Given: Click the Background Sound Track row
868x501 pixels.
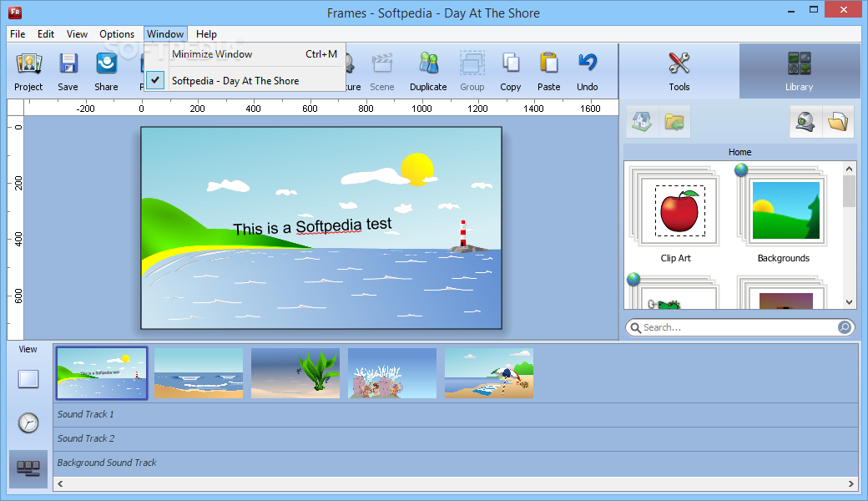Looking at the screenshot, I should click(x=456, y=463).
